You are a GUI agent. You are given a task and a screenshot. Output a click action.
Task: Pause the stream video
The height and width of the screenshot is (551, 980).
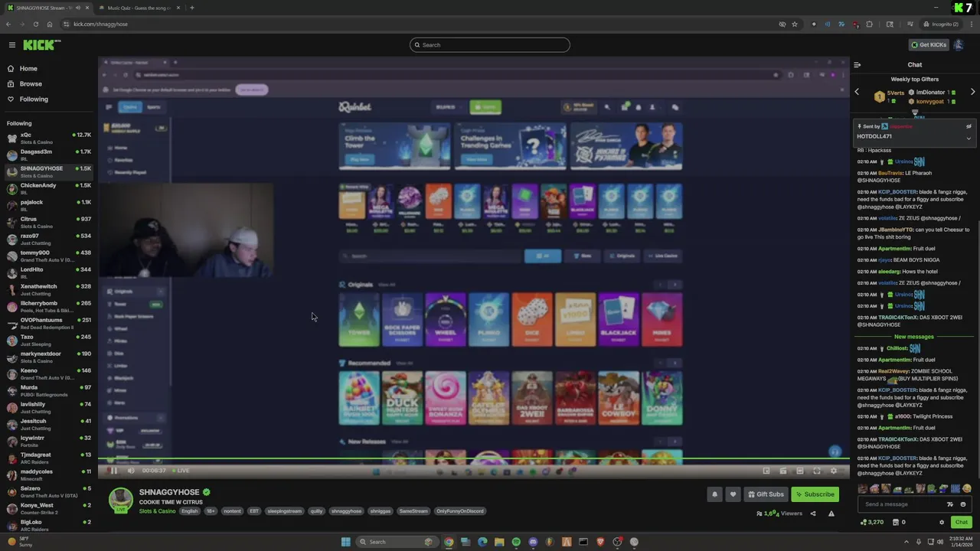click(x=114, y=471)
